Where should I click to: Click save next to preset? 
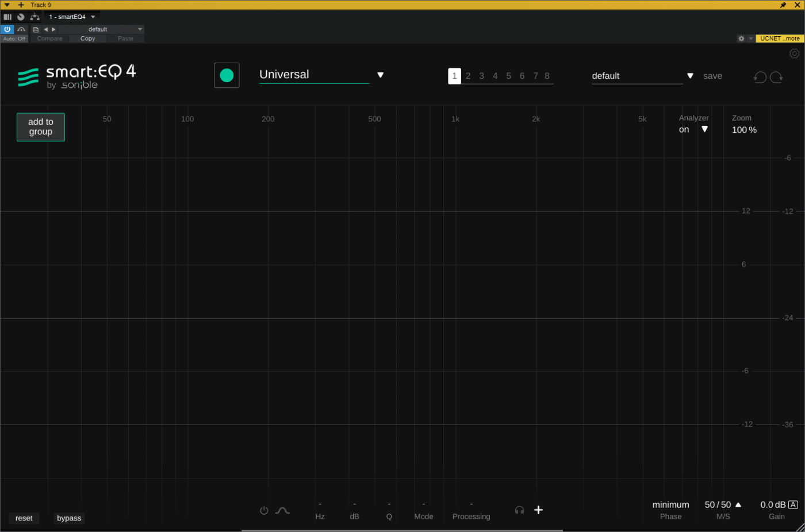(x=712, y=76)
